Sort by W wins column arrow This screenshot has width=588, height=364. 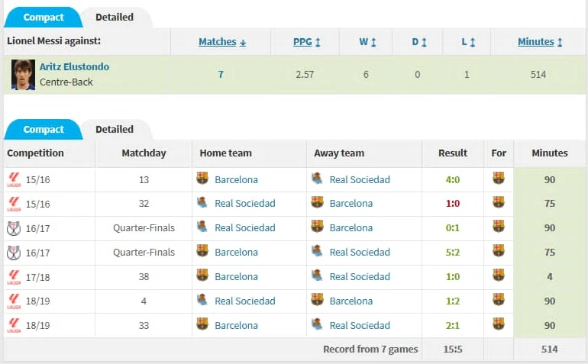373,42
